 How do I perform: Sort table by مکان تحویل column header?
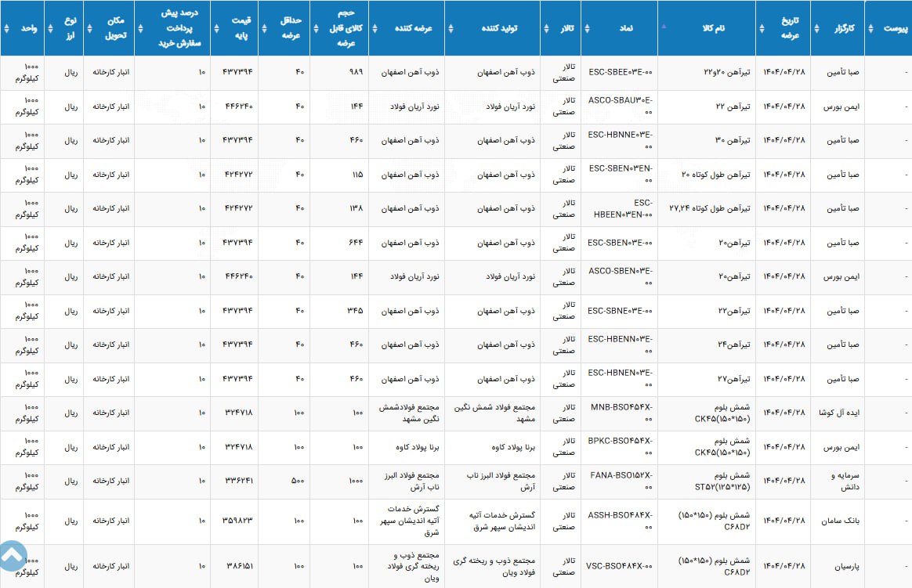(110, 28)
